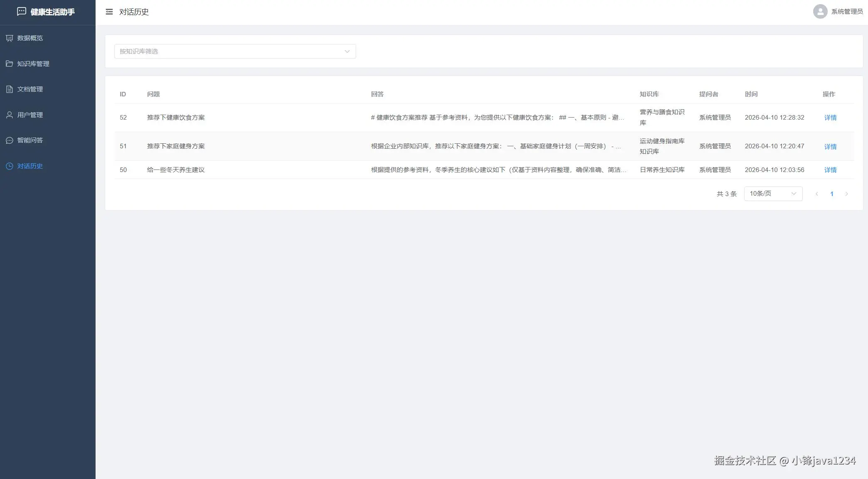Click the sidebar collapse hamburger icon
The image size is (868, 479).
[x=109, y=12]
